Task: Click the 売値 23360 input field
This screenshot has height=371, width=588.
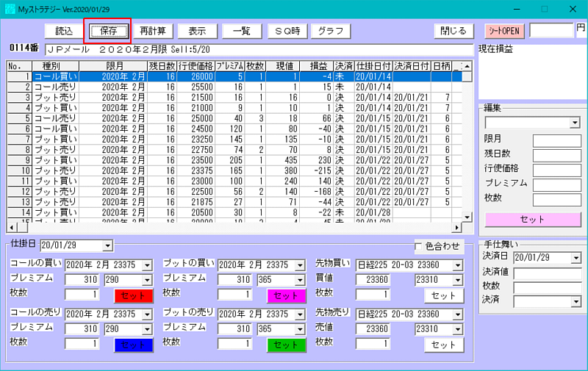Action: [x=373, y=329]
